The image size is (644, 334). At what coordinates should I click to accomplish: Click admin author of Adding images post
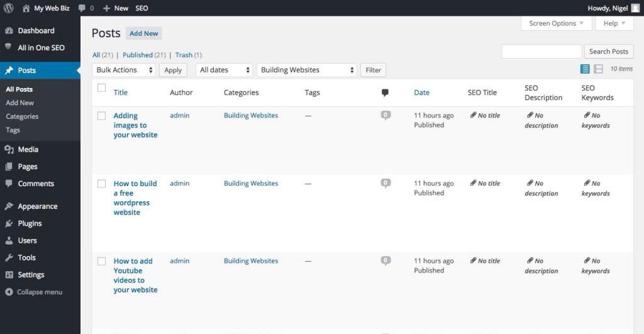coord(179,116)
